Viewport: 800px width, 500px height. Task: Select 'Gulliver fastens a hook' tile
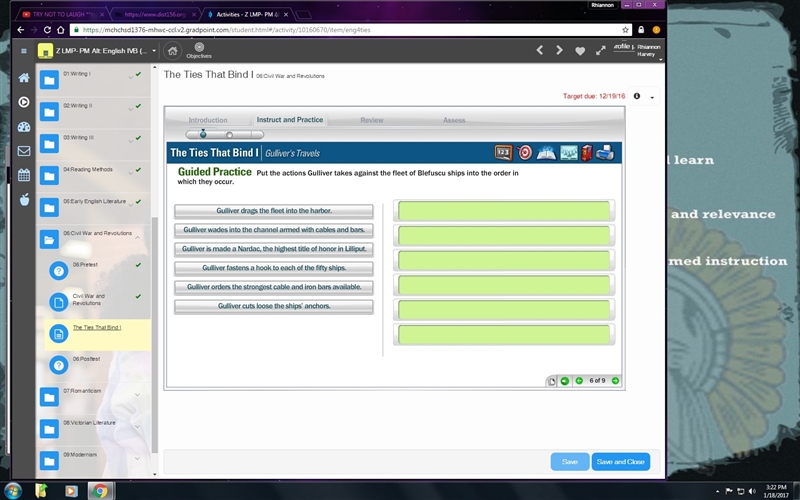point(274,268)
